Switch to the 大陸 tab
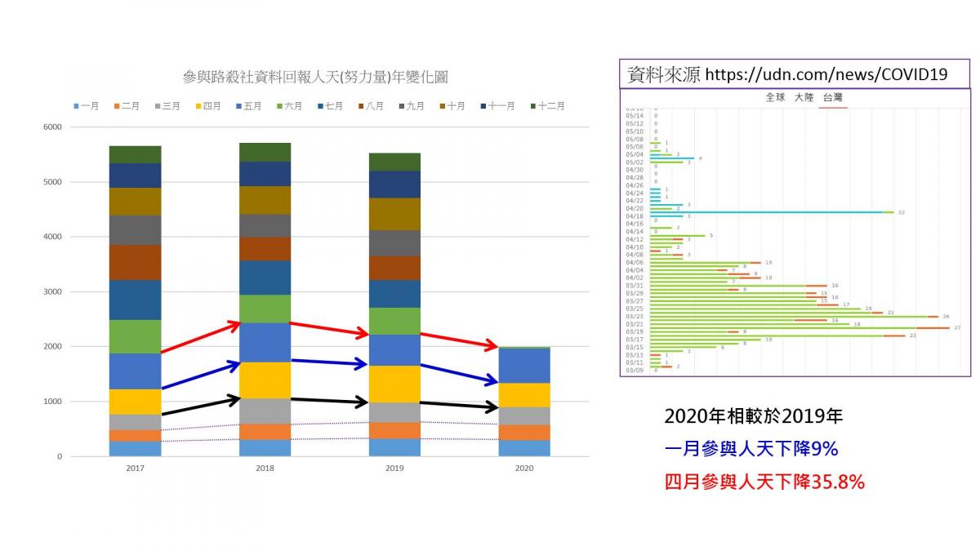Viewport: 980px width, 551px height. (x=804, y=97)
